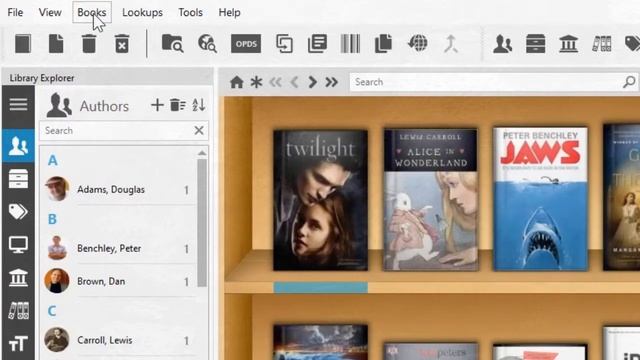Viewport: 640px width, 360px height.
Task: Click the new blank document icon
Action: [56, 44]
